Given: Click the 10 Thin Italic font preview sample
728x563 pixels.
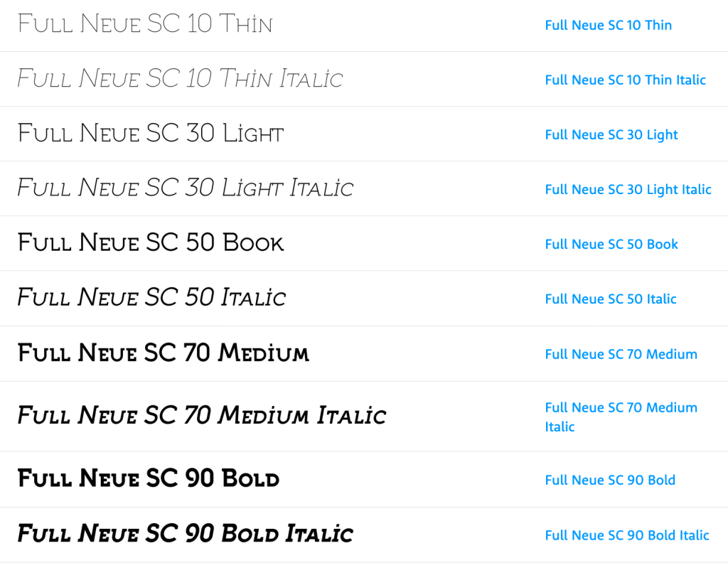Looking at the screenshot, I should pos(180,78).
